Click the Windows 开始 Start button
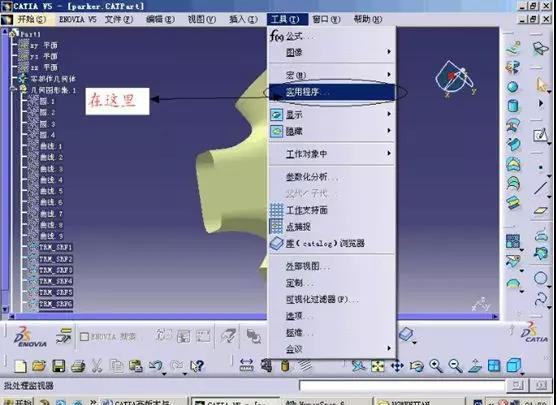Screen dimensions: 557x405 pyautogui.click(x=17, y=402)
